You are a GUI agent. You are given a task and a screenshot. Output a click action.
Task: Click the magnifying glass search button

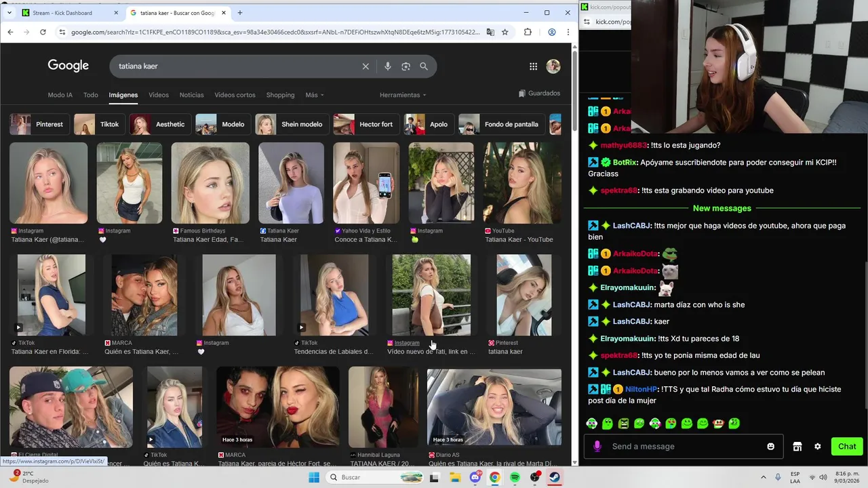click(x=424, y=66)
